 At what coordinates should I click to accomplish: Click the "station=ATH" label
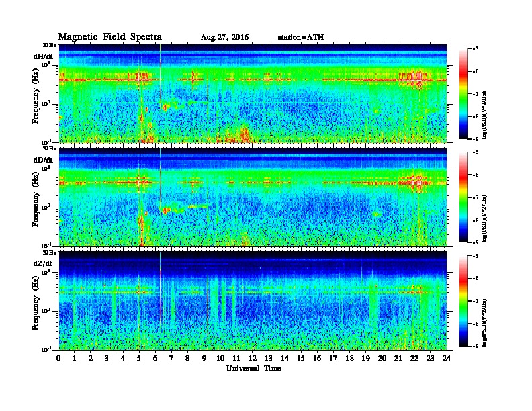click(301, 38)
